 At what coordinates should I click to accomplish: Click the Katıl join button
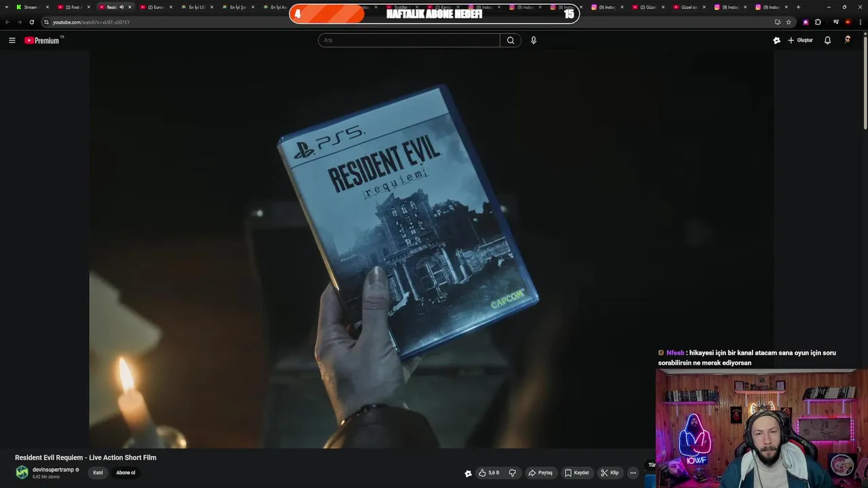pyautogui.click(x=98, y=473)
